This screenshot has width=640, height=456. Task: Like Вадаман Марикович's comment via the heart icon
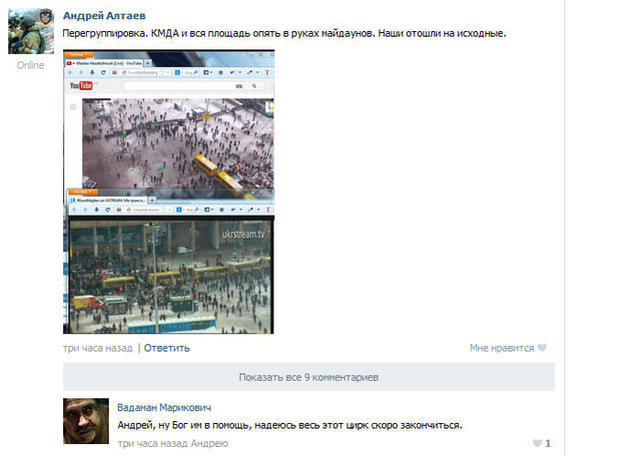pos(538,443)
